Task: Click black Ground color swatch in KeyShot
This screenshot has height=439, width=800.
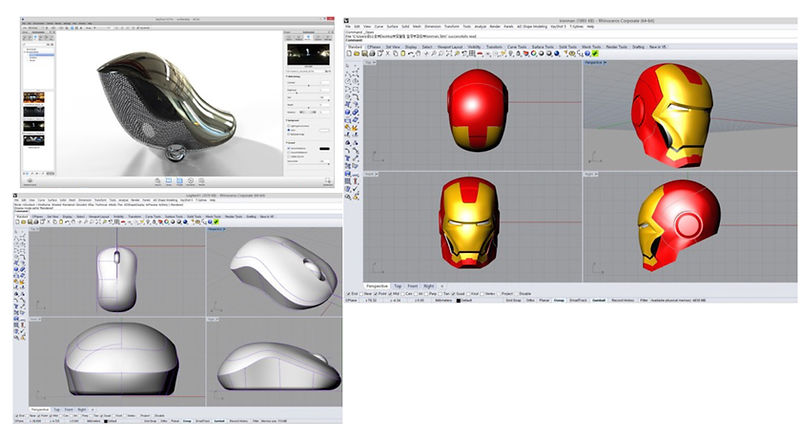Action: (x=324, y=149)
